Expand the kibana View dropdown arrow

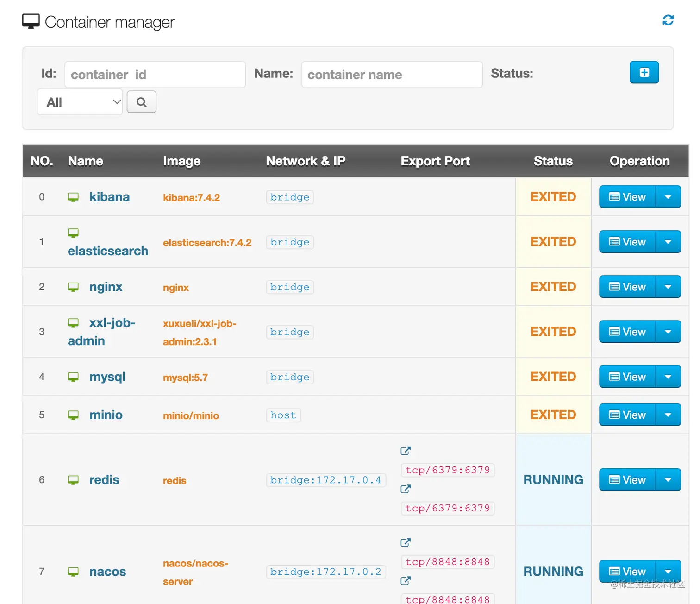point(668,197)
